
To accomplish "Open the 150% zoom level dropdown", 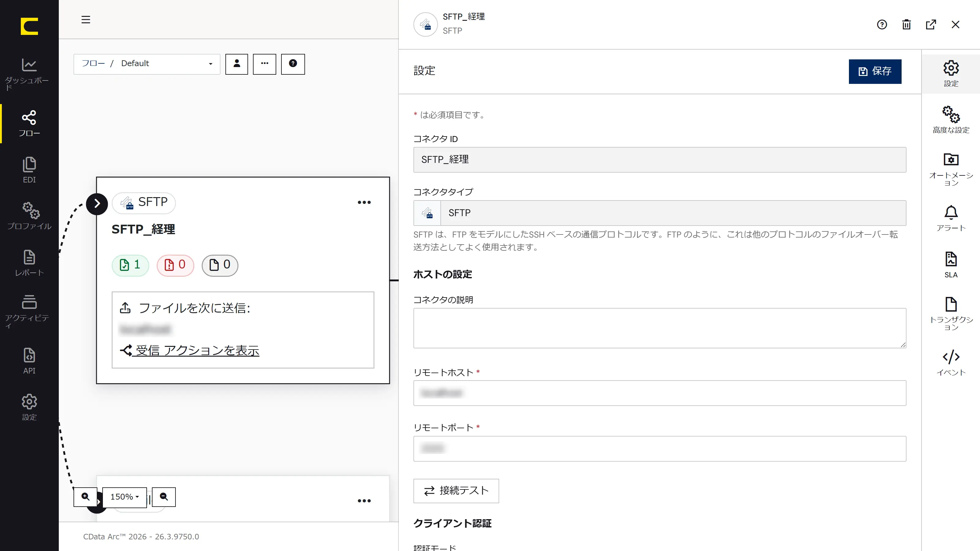I will tap(124, 497).
